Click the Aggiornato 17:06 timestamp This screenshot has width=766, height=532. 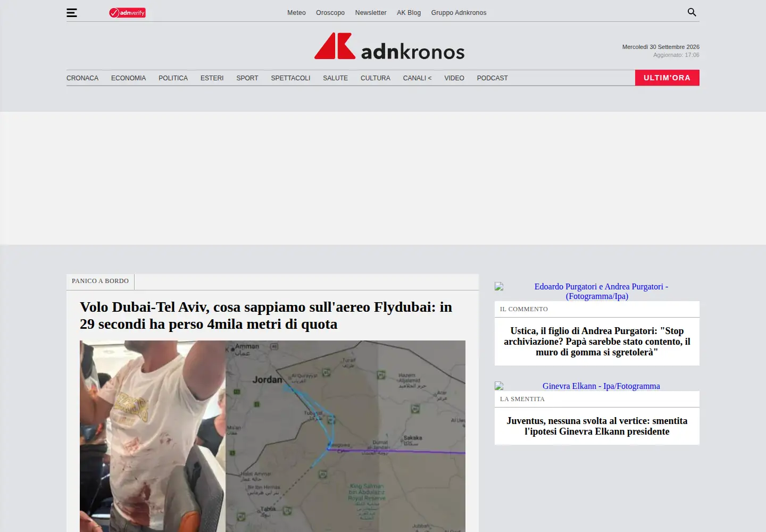(x=676, y=55)
